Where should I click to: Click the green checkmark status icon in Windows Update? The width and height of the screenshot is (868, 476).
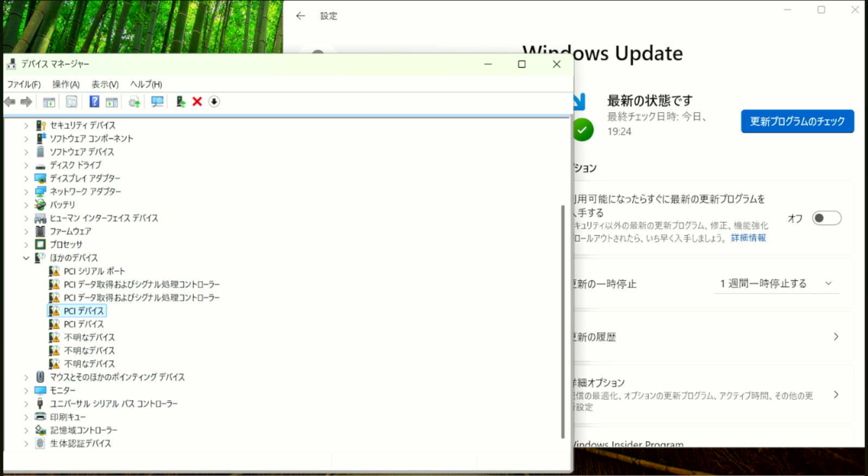[582, 130]
